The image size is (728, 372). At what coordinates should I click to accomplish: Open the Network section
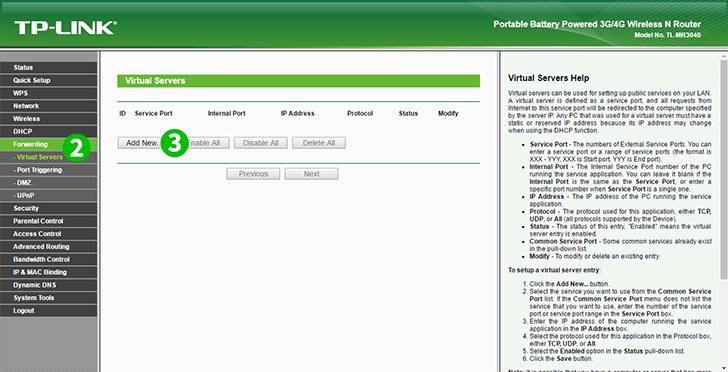(x=49, y=106)
